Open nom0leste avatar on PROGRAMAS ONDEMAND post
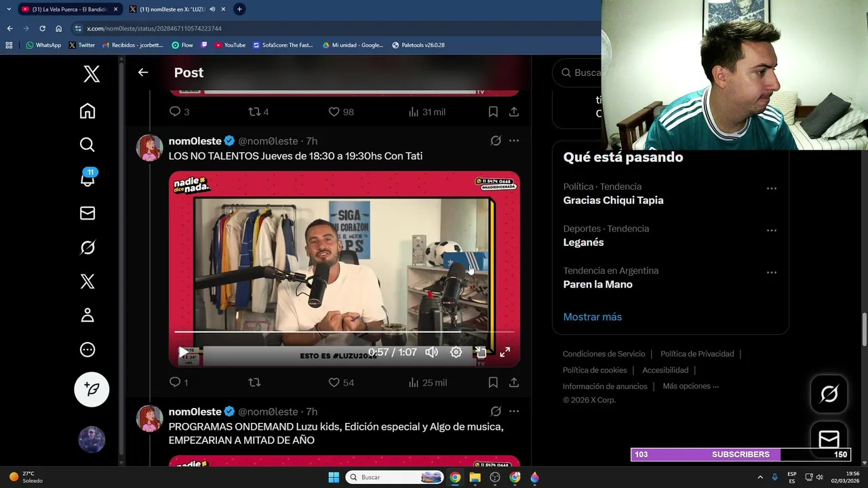The width and height of the screenshot is (868, 488). coord(149,418)
